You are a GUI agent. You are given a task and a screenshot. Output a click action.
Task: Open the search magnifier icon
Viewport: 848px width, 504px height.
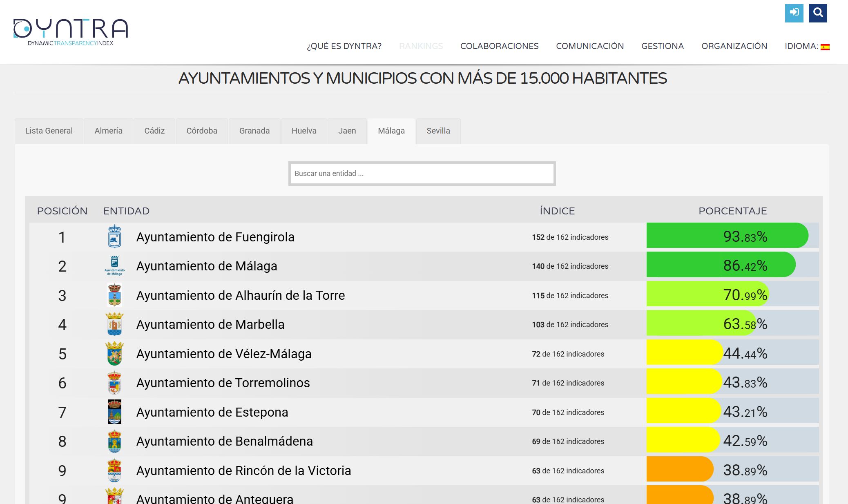(x=817, y=13)
